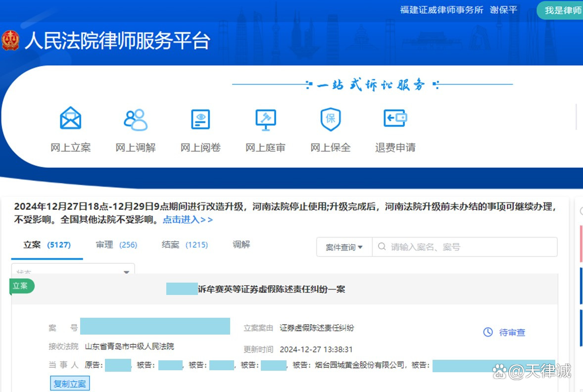
Task: Expand the 案件查询 dropdown
Action: [344, 247]
